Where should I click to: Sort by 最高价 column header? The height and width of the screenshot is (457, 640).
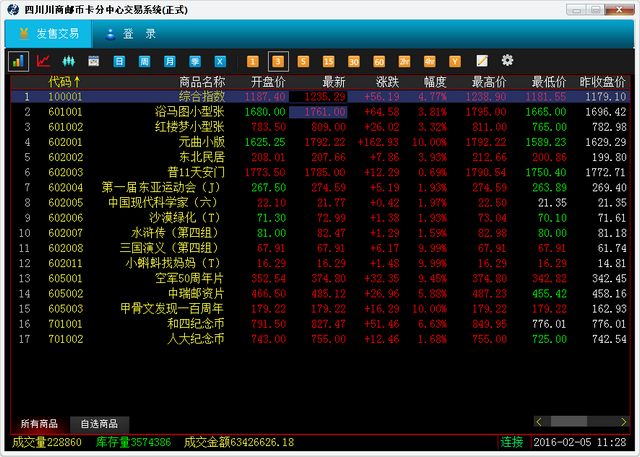point(489,82)
